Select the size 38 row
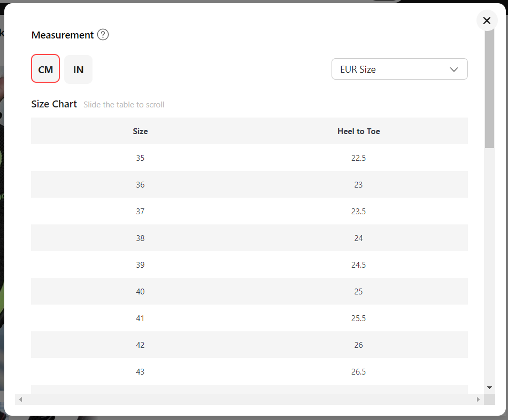The width and height of the screenshot is (508, 420). [250, 238]
